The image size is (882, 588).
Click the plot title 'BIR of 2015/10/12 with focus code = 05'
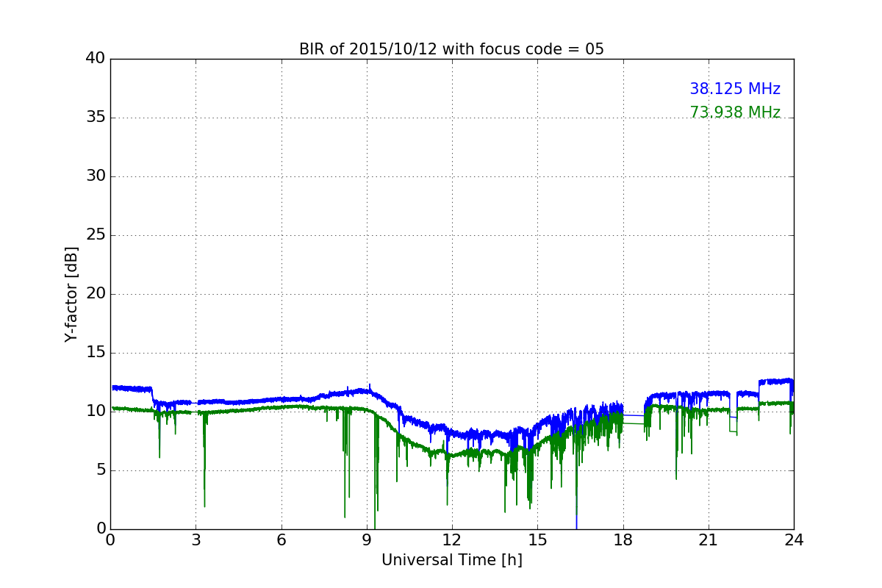tap(451, 49)
